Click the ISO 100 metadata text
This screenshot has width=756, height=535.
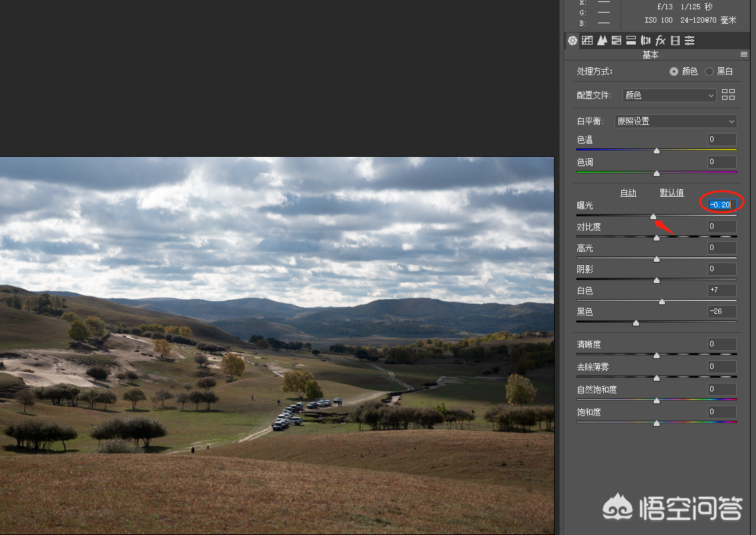(x=658, y=20)
